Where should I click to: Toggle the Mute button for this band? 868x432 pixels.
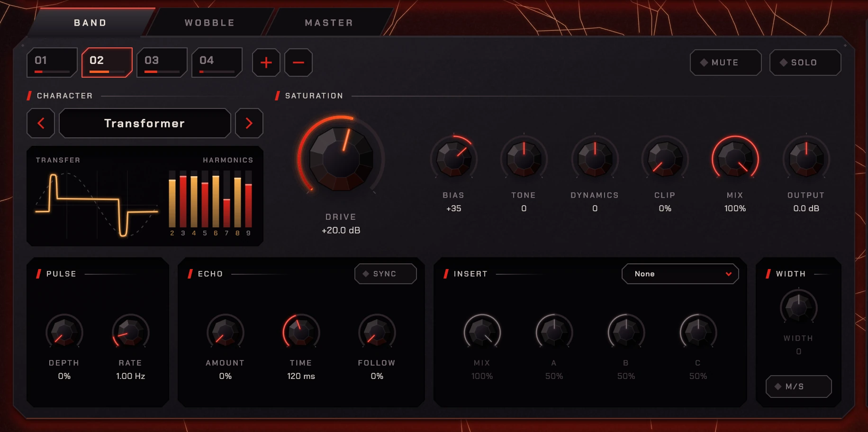(726, 63)
